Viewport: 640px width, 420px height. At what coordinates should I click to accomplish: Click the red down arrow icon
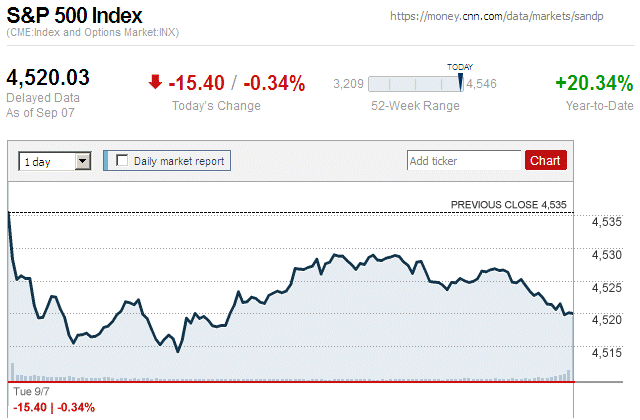tap(154, 83)
